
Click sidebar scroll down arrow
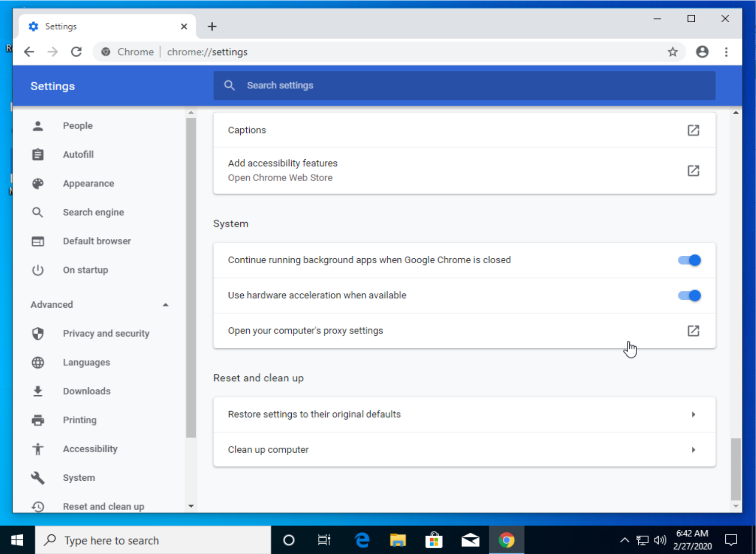[x=191, y=507]
